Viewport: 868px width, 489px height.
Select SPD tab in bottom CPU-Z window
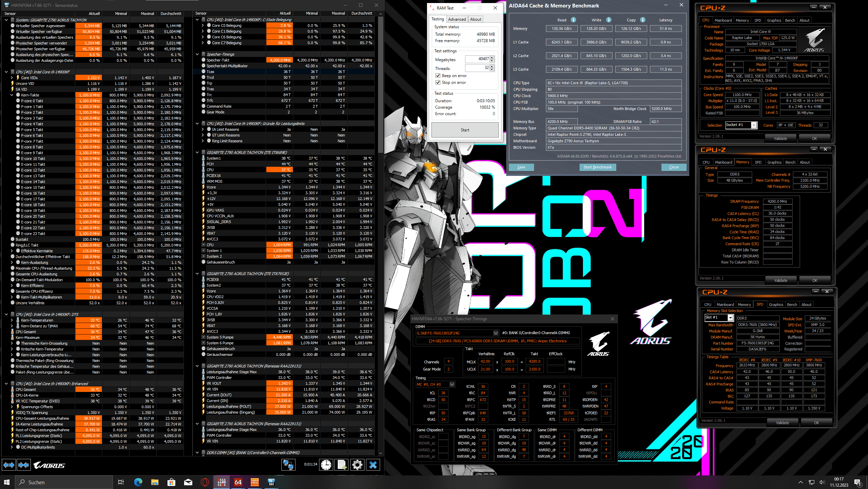coord(760,304)
